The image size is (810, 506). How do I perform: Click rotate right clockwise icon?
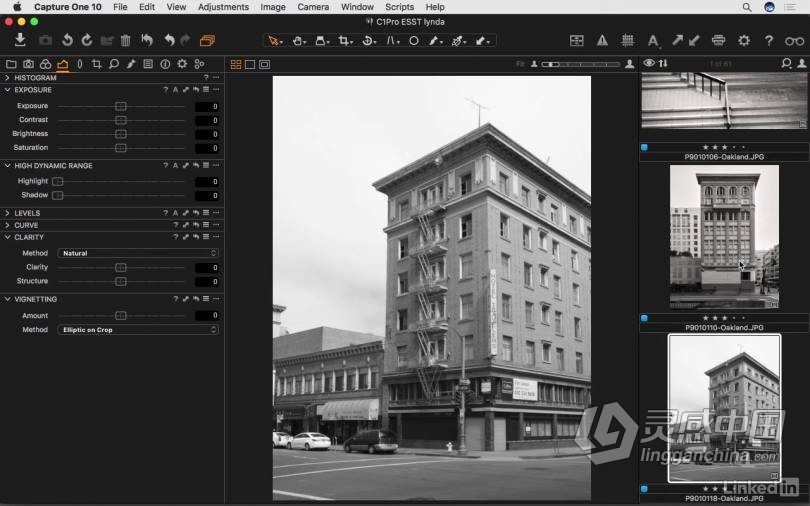tap(87, 40)
